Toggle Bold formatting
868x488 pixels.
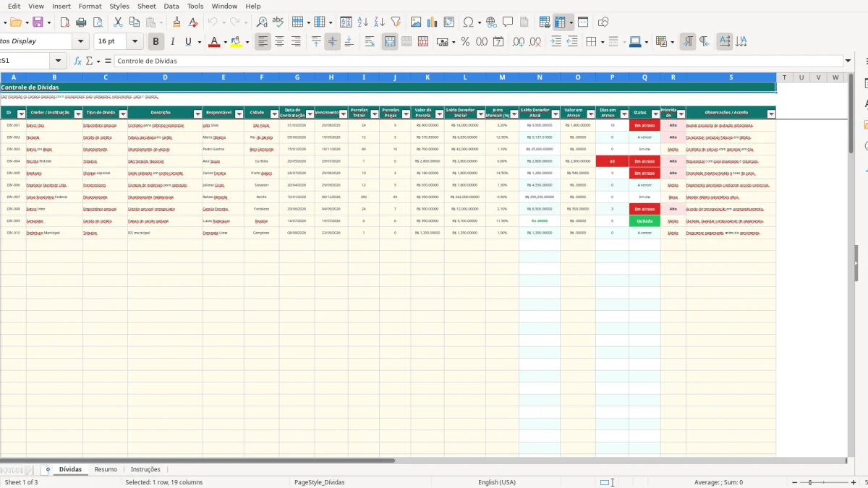click(156, 42)
